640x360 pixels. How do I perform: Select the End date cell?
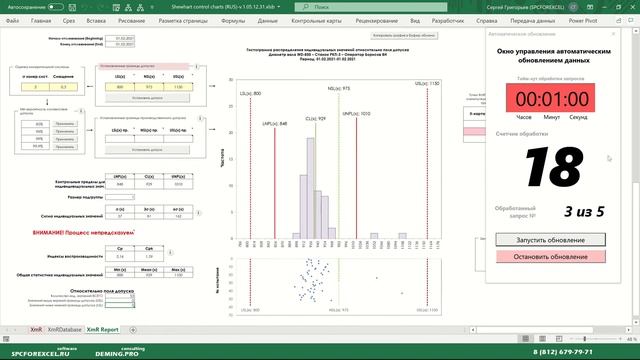pyautogui.click(x=120, y=44)
